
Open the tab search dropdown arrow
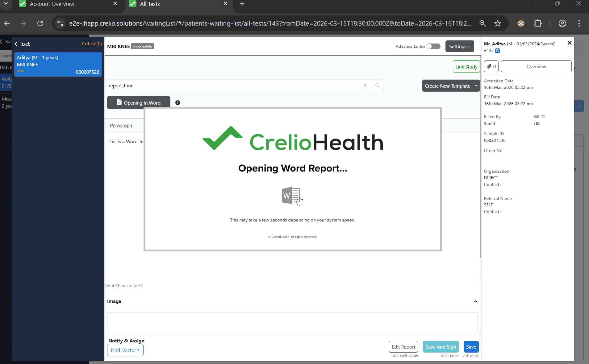[x=6, y=4]
